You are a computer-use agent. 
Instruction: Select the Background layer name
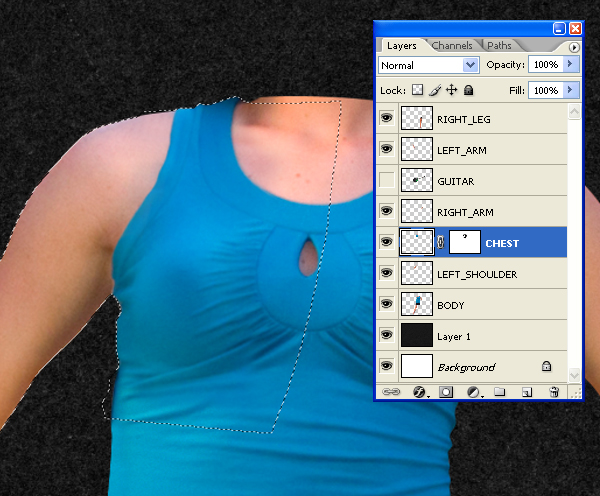point(466,367)
